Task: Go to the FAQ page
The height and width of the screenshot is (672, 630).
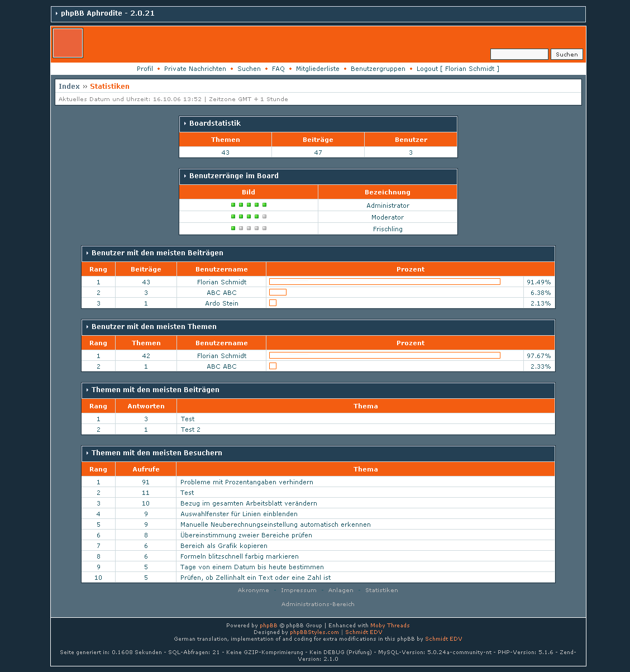Action: click(278, 69)
